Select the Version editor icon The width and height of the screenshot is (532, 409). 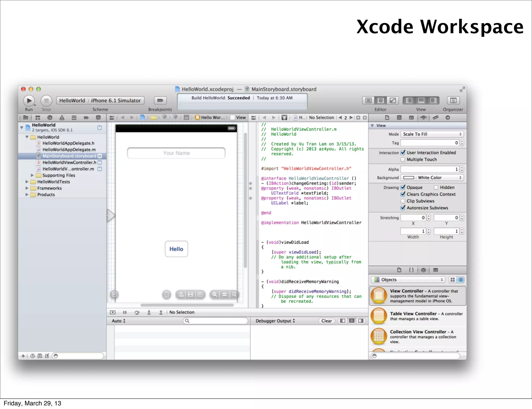point(393,100)
